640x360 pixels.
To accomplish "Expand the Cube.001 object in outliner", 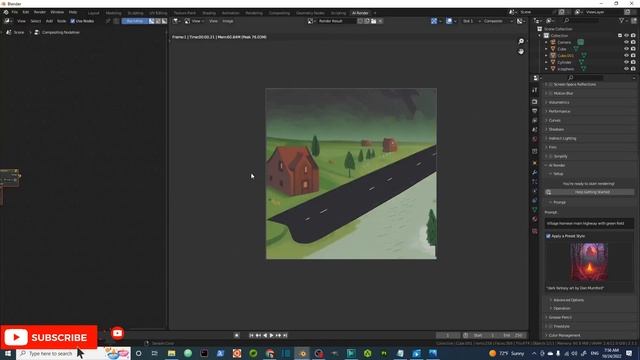I will (546, 56).
